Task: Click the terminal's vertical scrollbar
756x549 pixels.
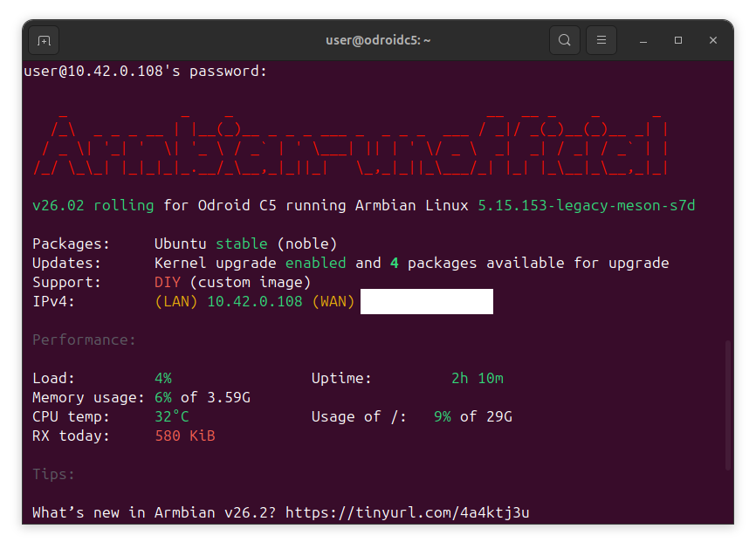Action: coord(728,406)
